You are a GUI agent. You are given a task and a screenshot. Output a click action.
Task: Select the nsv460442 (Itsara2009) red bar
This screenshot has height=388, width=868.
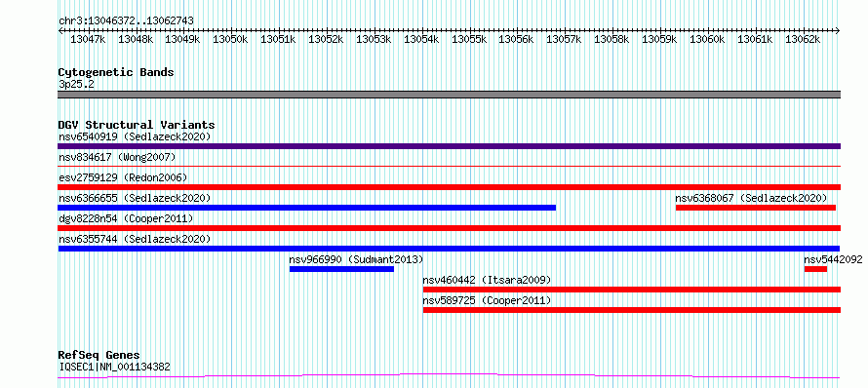pos(632,290)
